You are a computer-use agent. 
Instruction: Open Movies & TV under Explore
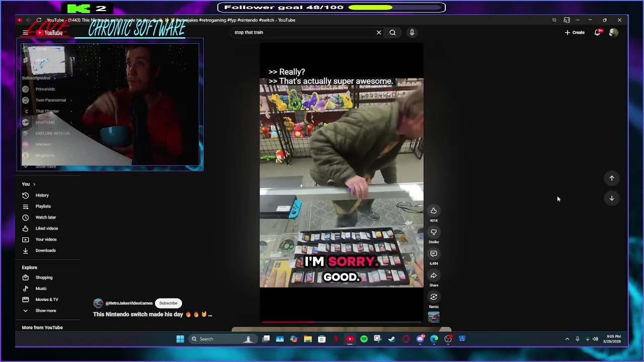[x=48, y=300]
